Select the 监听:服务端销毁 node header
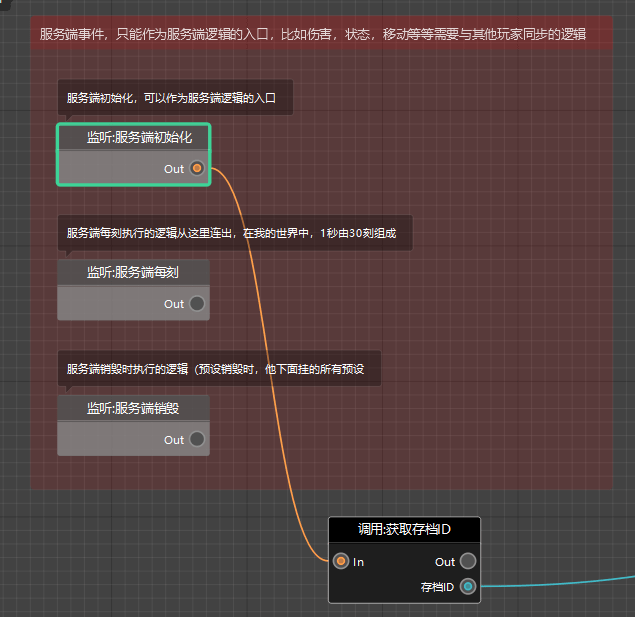 134,408
